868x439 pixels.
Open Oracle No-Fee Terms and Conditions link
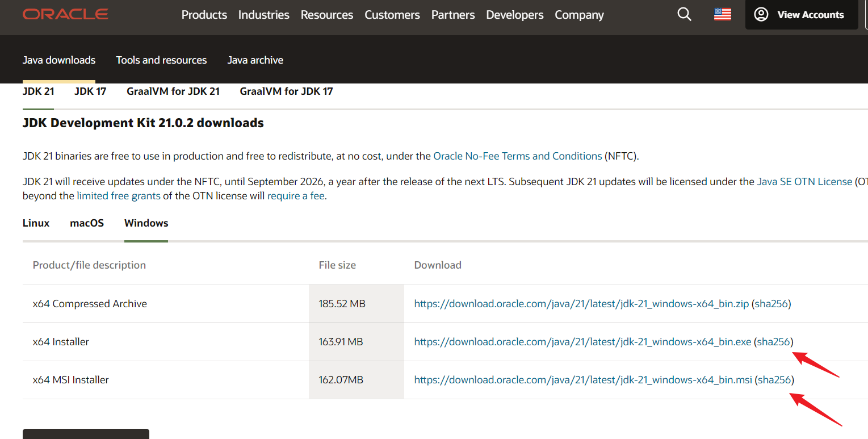pyautogui.click(x=518, y=156)
